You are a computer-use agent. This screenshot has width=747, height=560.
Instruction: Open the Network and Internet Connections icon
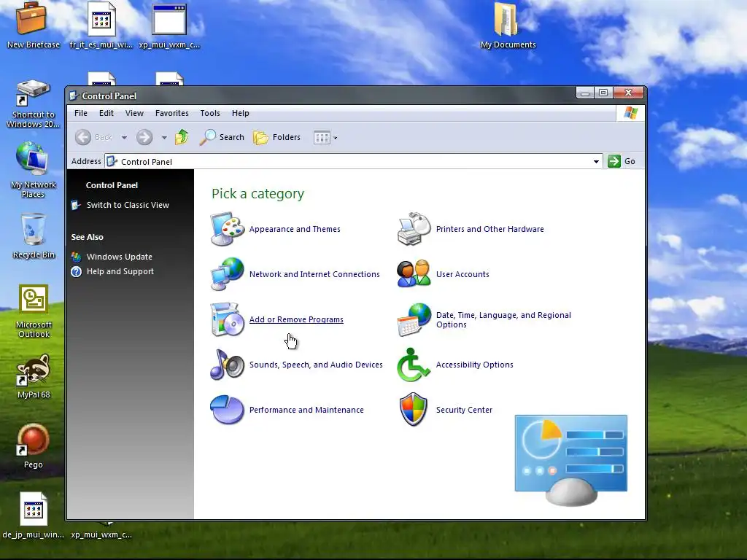point(228,274)
